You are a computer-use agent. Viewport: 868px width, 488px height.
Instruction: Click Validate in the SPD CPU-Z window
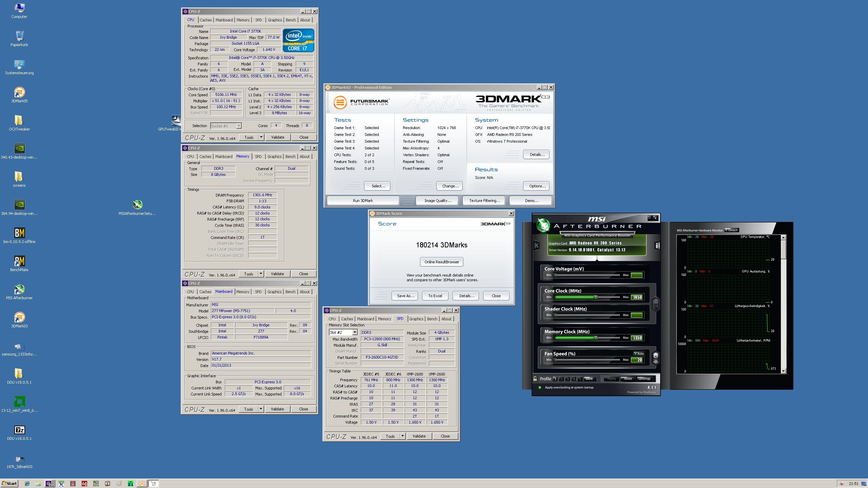pos(419,436)
